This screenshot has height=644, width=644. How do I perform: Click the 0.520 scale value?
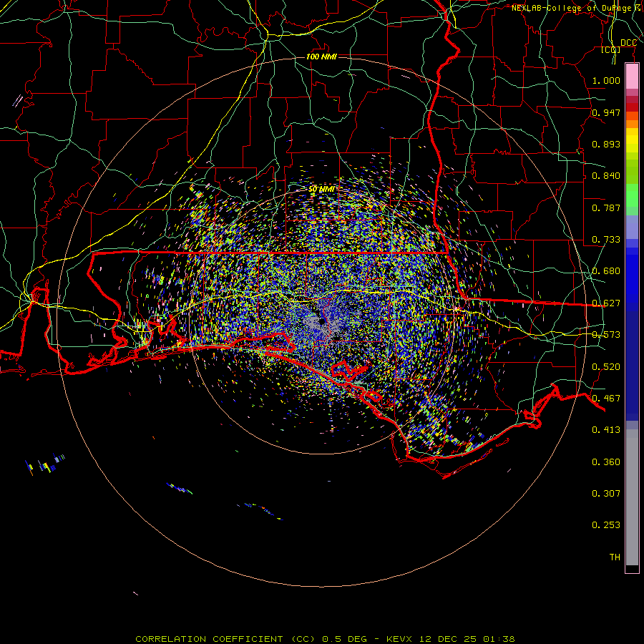606,367
